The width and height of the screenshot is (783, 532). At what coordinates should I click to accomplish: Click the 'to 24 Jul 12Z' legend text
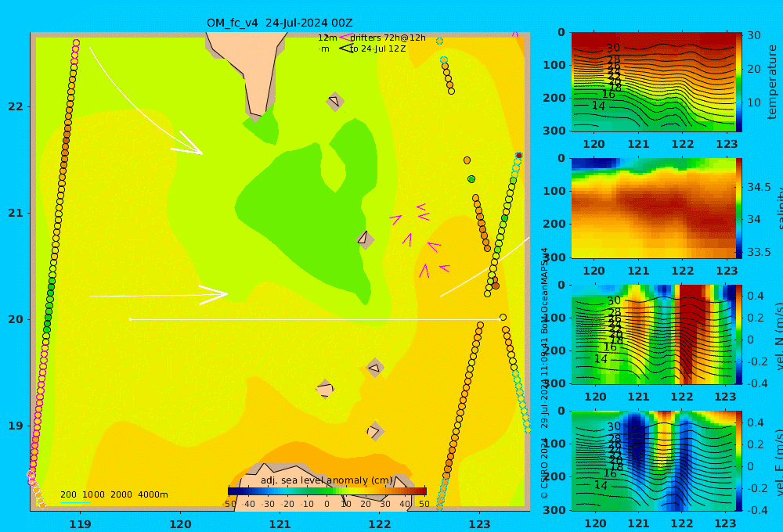coord(378,49)
